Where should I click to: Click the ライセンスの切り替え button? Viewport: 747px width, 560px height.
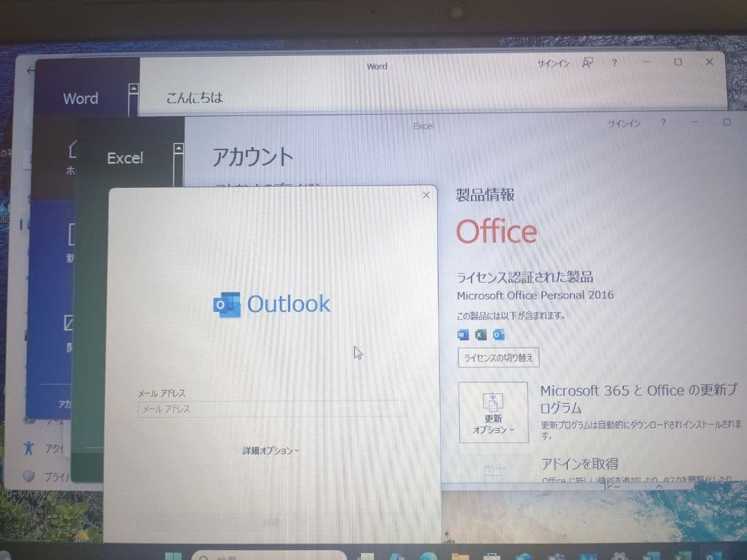pos(498,358)
